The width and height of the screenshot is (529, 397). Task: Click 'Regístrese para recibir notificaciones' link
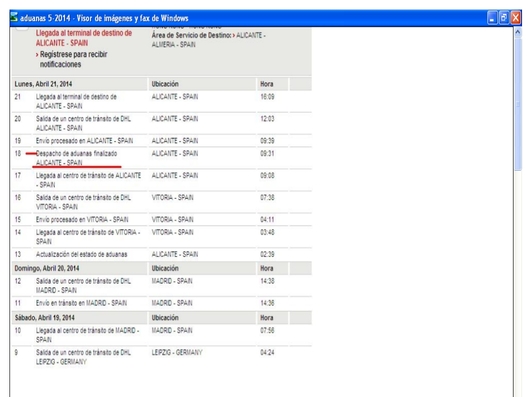[x=73, y=59]
